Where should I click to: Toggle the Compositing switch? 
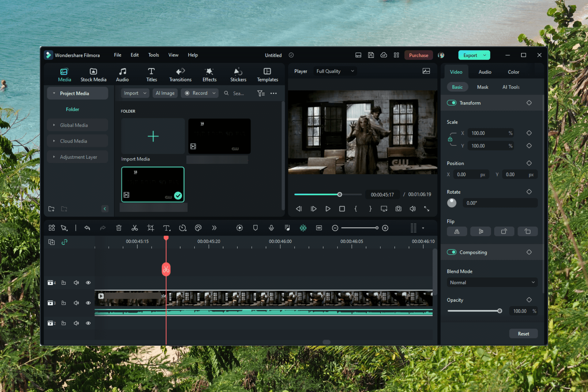click(452, 252)
